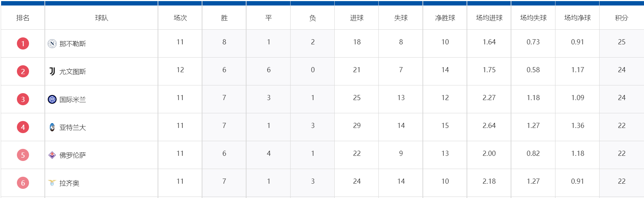Click the Inter Milan crest icon

[x=52, y=99]
